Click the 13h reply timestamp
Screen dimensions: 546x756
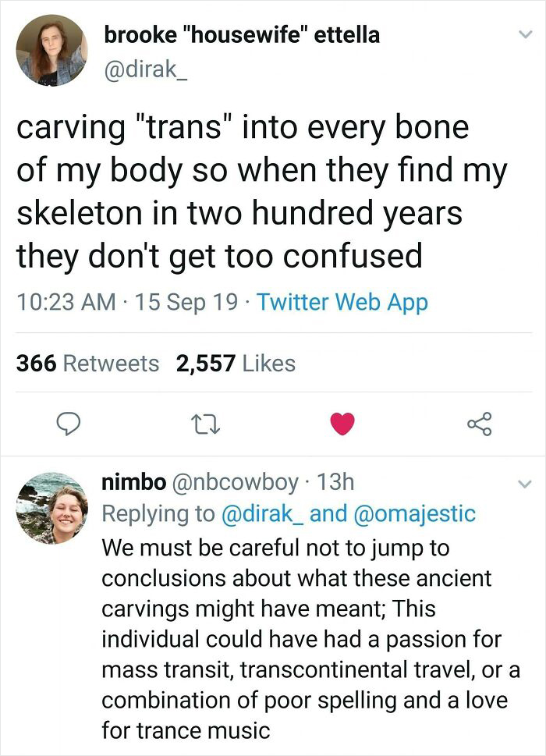coord(337,483)
